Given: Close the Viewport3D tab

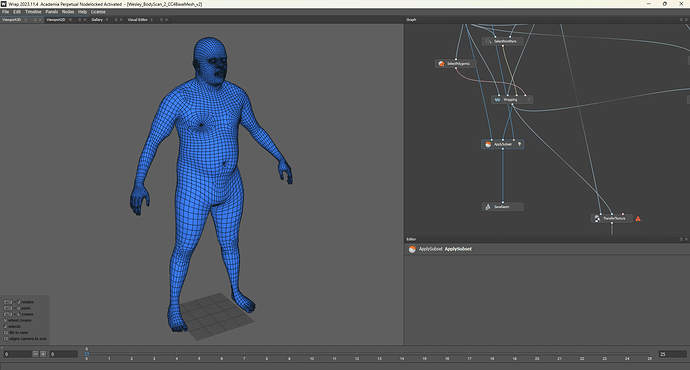Looking at the screenshot, I should [40, 20].
